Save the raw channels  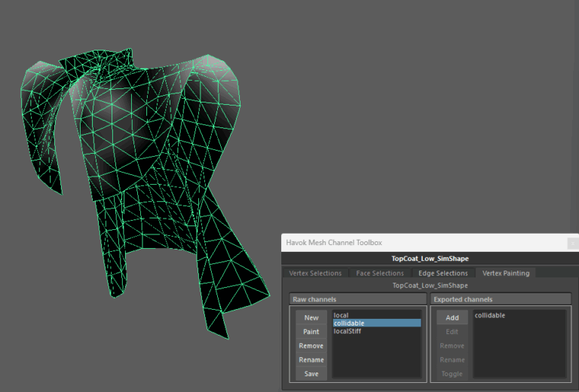(x=311, y=374)
